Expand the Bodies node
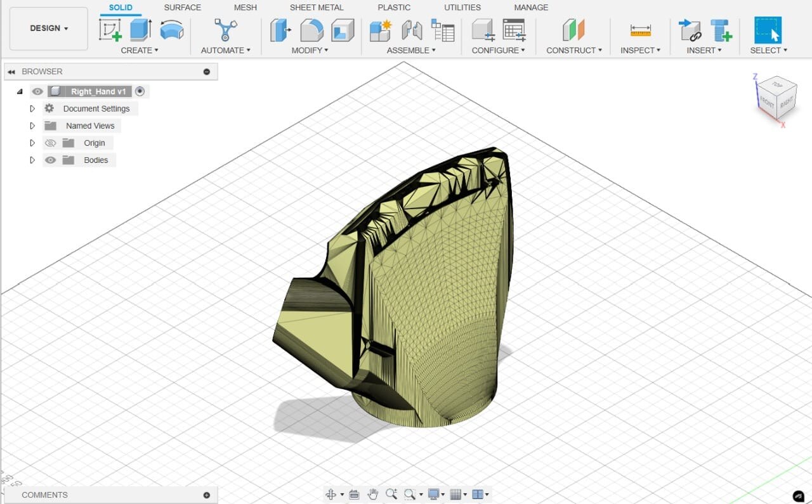 (x=32, y=160)
